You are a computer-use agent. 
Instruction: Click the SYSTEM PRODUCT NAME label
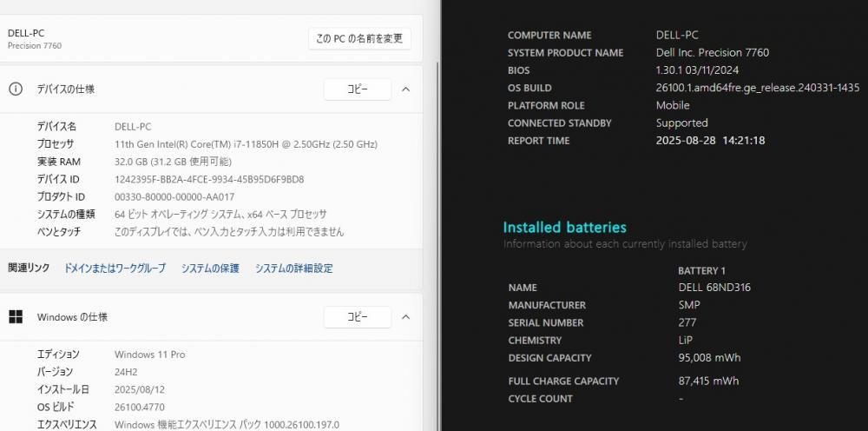(566, 53)
